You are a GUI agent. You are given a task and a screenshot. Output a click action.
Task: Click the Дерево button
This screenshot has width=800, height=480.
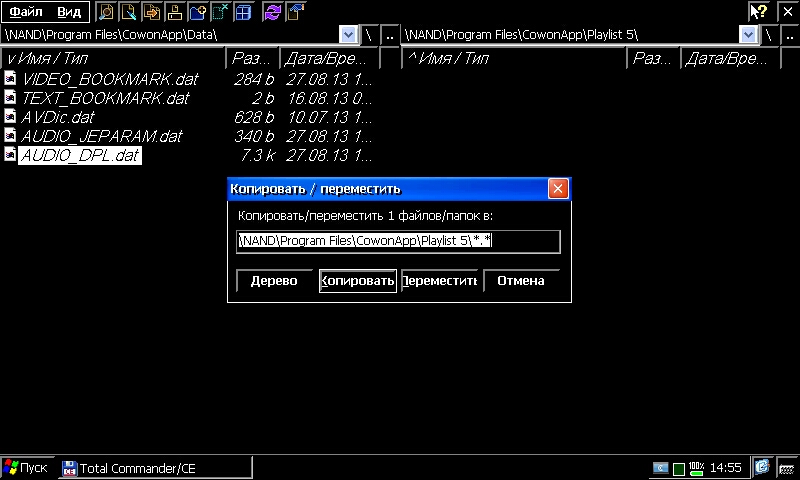(x=274, y=281)
